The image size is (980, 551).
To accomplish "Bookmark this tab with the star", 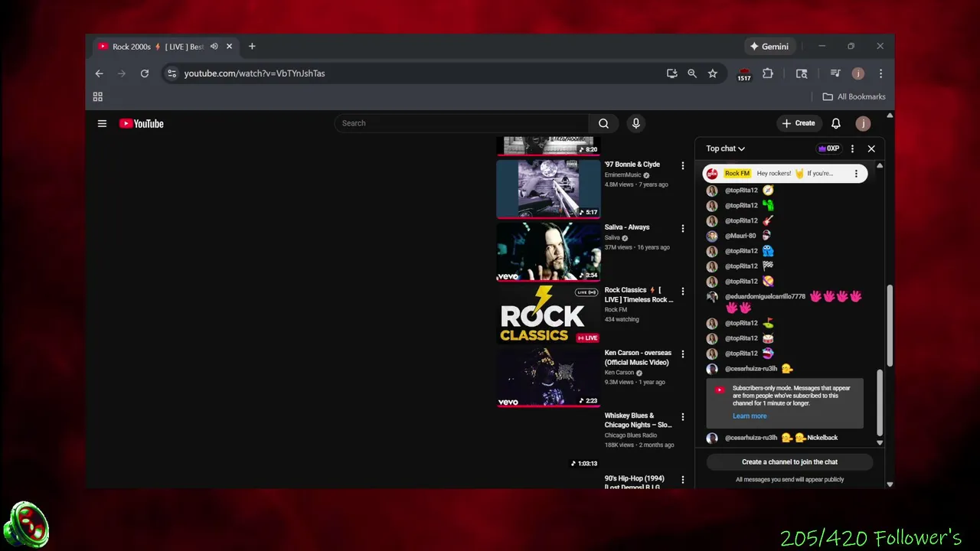I will point(713,73).
